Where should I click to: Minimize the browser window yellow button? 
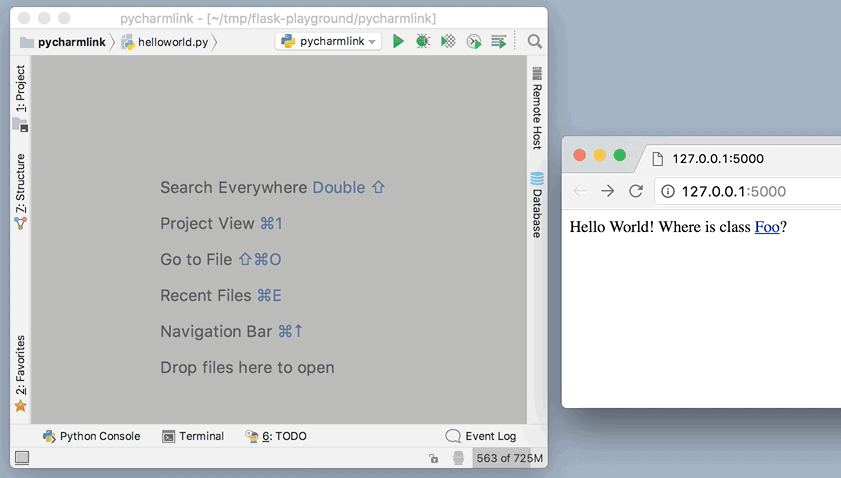tap(600, 155)
